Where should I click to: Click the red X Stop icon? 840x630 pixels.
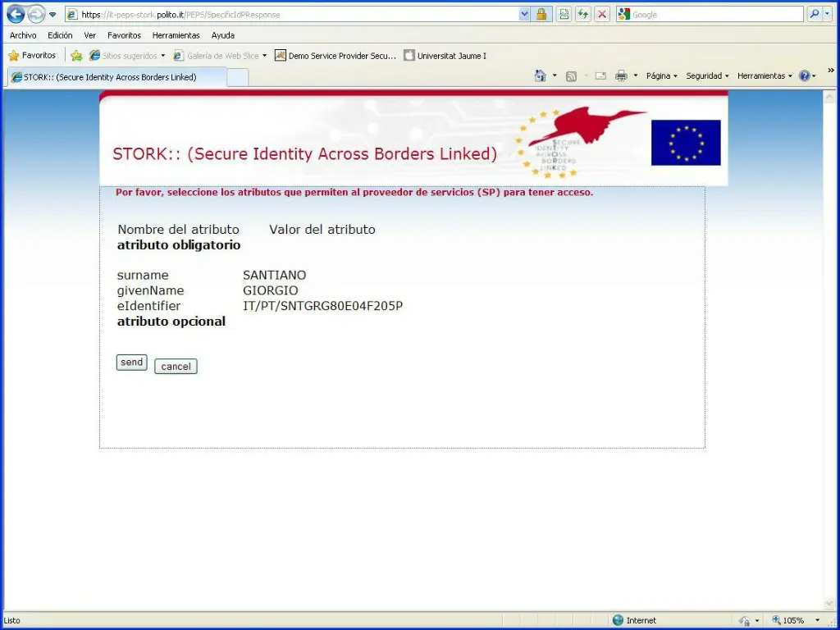coord(602,15)
